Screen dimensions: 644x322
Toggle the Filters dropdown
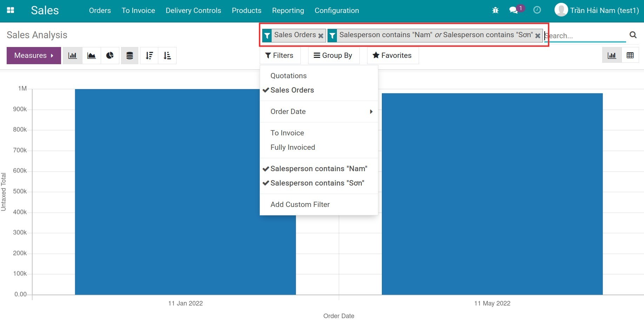click(x=279, y=55)
